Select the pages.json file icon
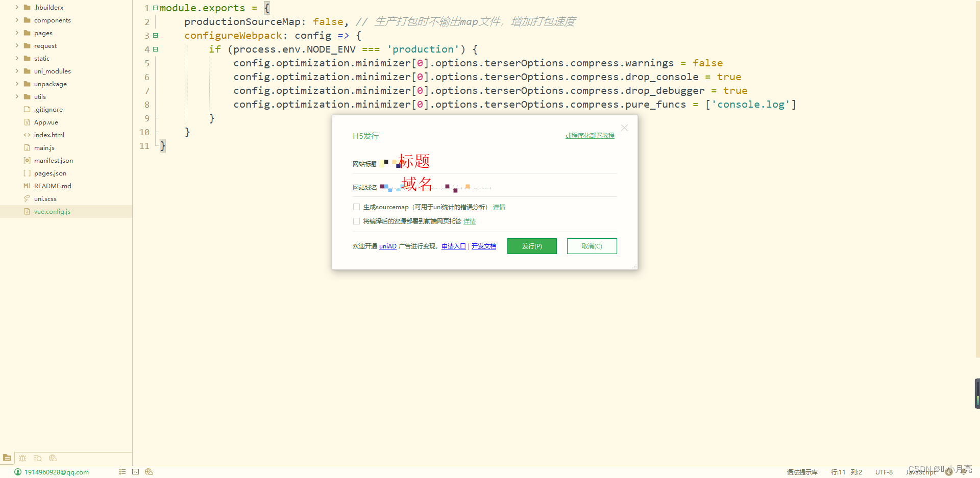980x478 pixels. point(27,173)
